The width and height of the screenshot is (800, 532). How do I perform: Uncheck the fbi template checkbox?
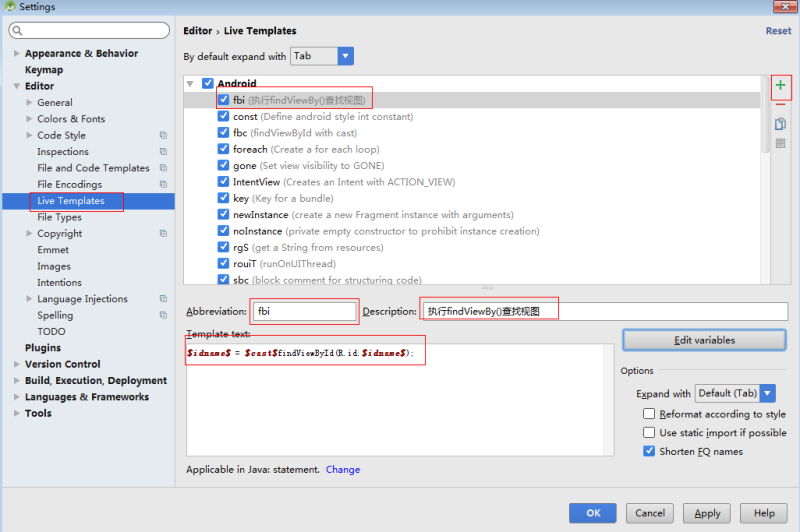point(223,99)
